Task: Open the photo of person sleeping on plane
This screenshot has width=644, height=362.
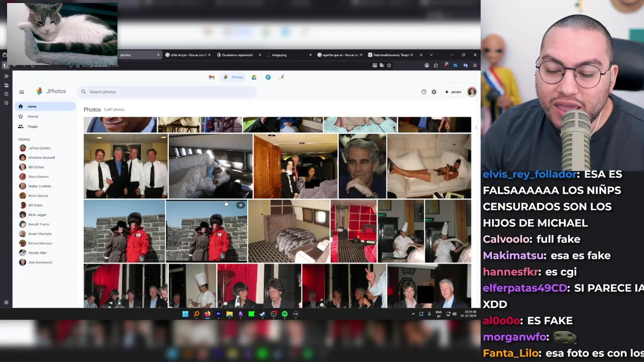Action: (210, 166)
